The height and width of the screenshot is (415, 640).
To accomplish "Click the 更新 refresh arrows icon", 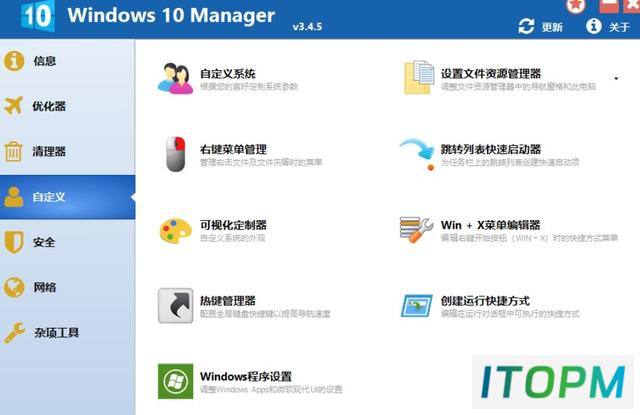I will [x=526, y=27].
